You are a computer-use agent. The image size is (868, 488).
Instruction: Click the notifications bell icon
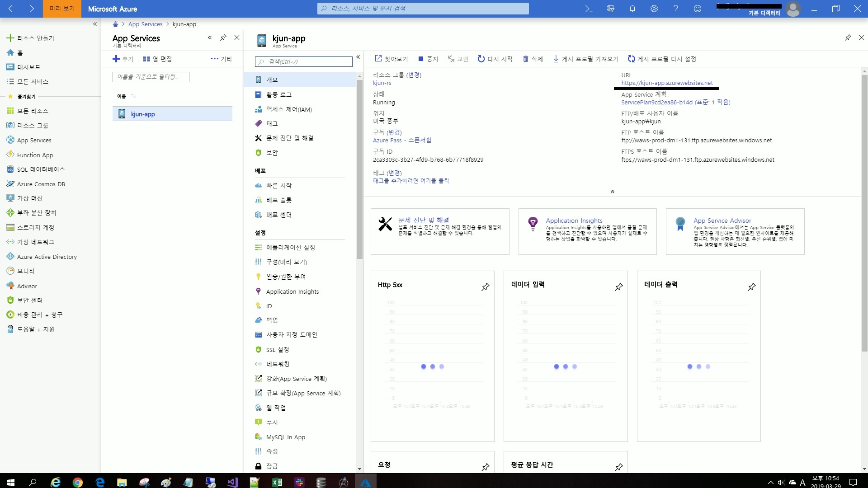pos(632,9)
